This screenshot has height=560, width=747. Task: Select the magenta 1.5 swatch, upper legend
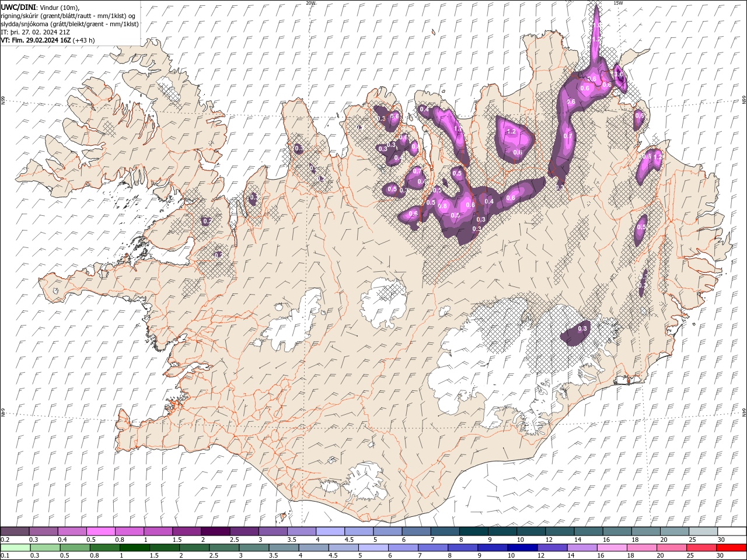point(186,531)
